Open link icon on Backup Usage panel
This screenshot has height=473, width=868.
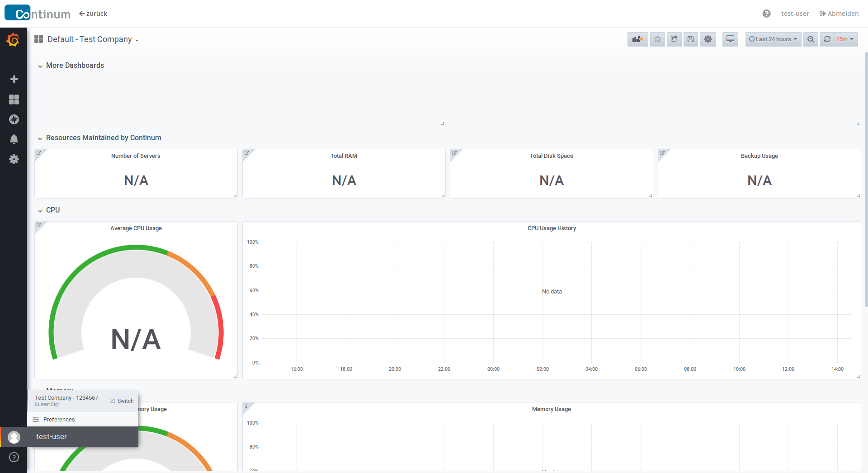662,153
